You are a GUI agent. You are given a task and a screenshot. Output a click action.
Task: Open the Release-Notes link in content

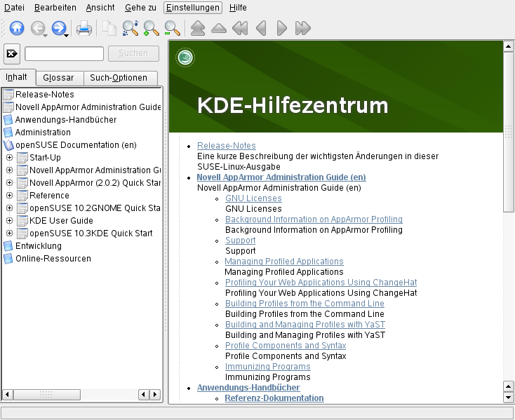(x=226, y=146)
